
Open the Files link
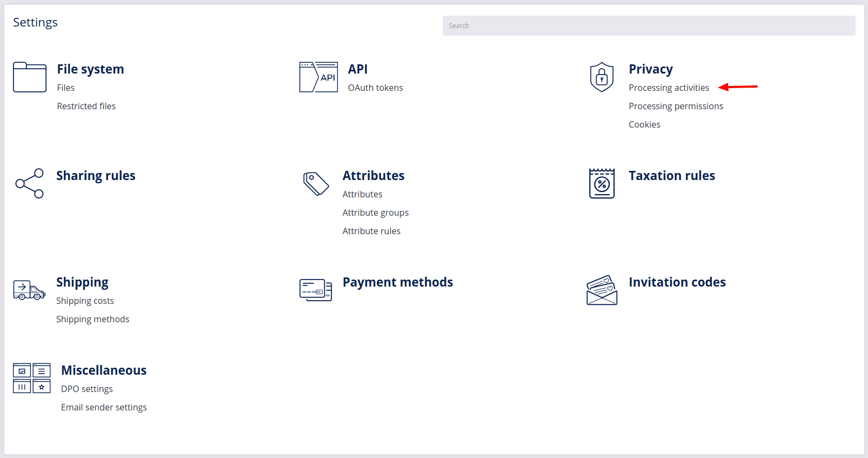click(x=66, y=88)
